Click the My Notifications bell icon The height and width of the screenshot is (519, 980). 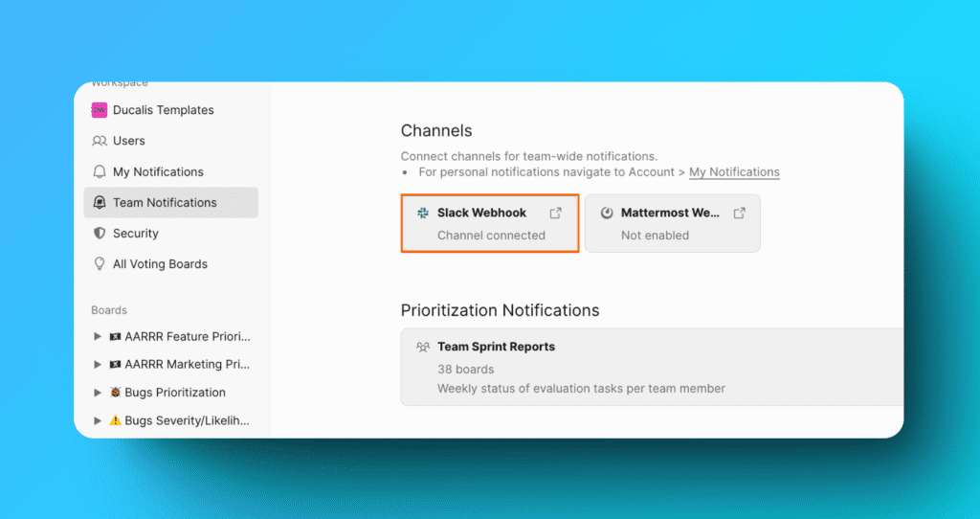click(x=99, y=172)
